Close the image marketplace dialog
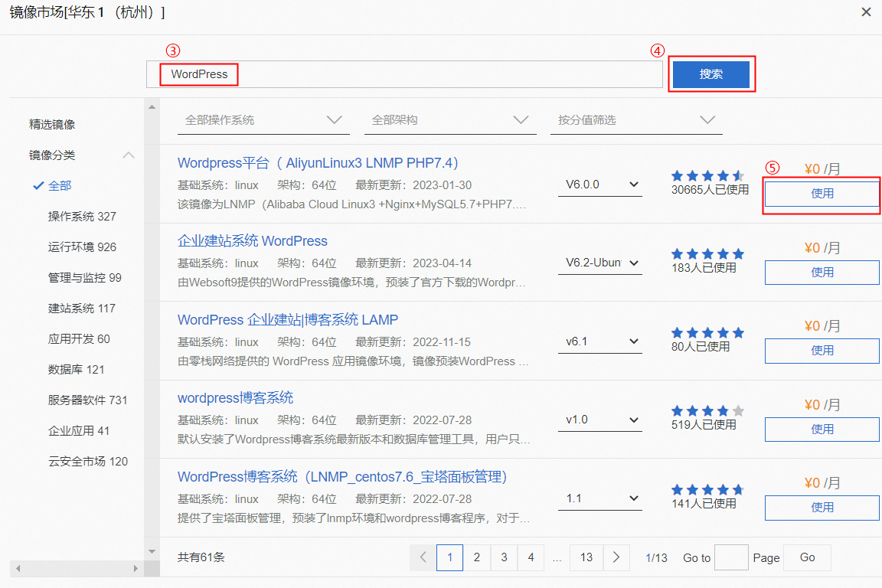 [866, 11]
